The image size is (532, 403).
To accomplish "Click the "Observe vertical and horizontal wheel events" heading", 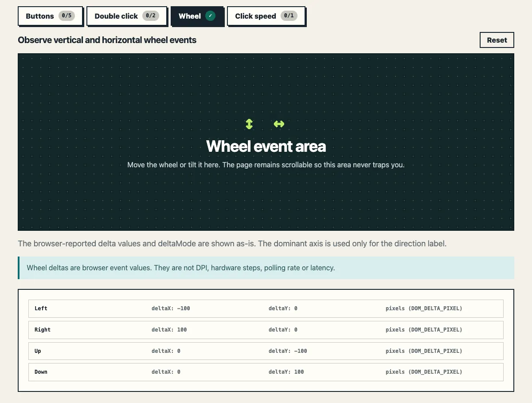I will pyautogui.click(x=107, y=40).
